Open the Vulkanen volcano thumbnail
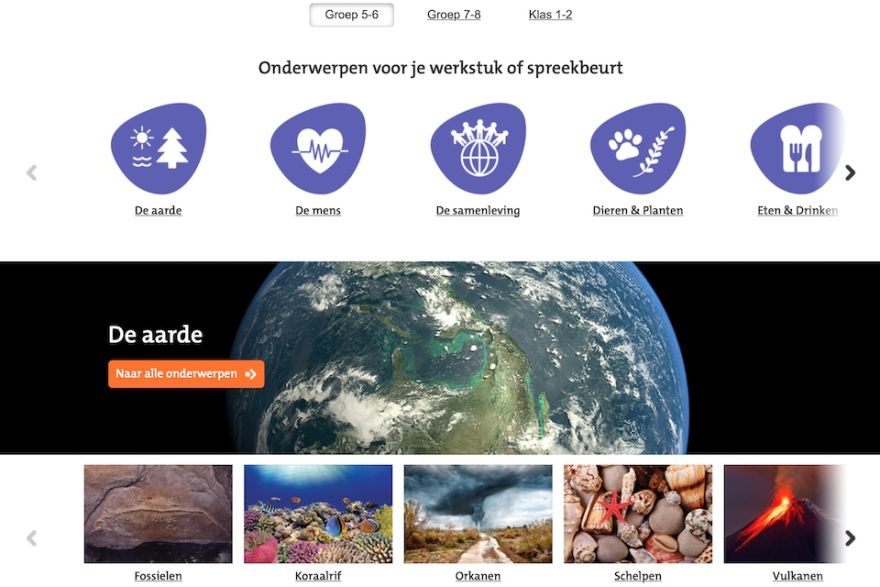This screenshot has height=587, width=880. coord(785,513)
